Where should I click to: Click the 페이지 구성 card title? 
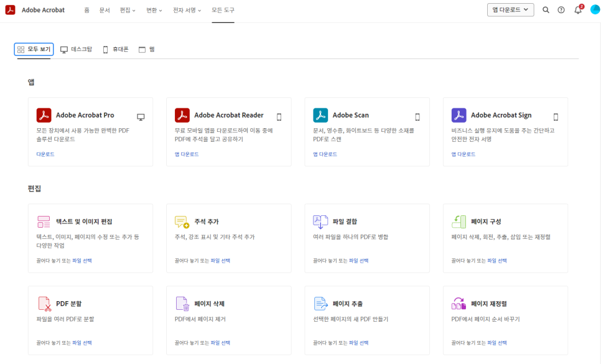(486, 222)
